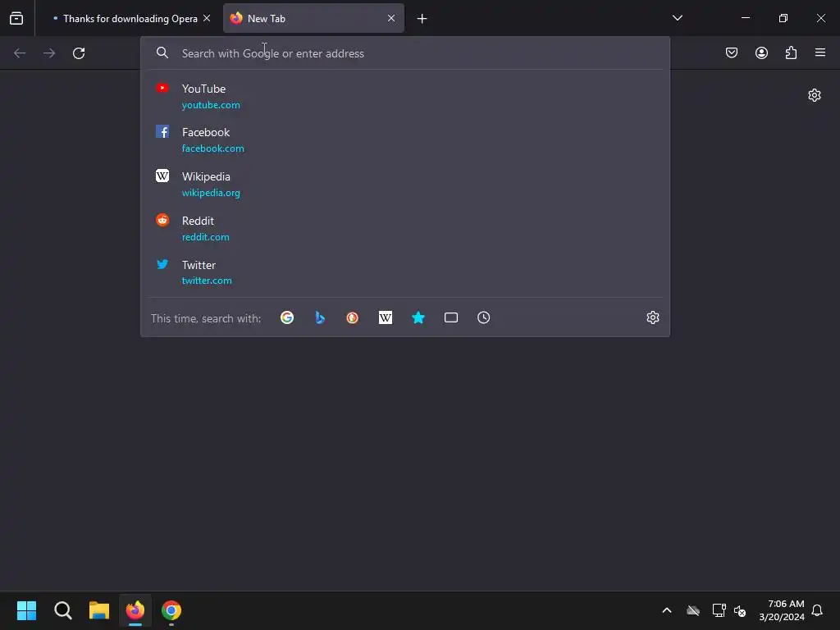Open clock showing 7:06 AM
This screenshot has height=630, width=840.
pyautogui.click(x=782, y=610)
